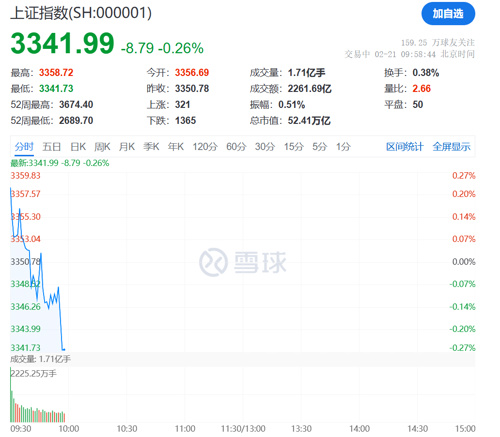
Task: Click the 上涨 count 321
Action: coord(183,105)
